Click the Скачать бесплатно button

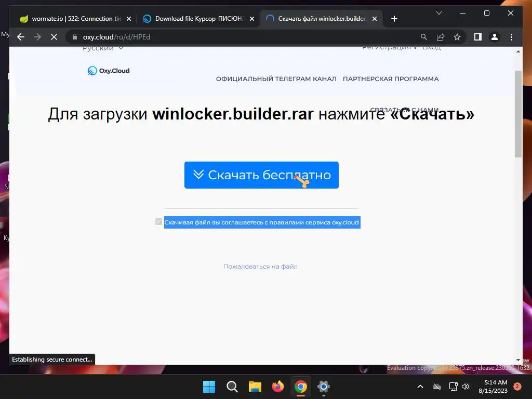pos(261,175)
